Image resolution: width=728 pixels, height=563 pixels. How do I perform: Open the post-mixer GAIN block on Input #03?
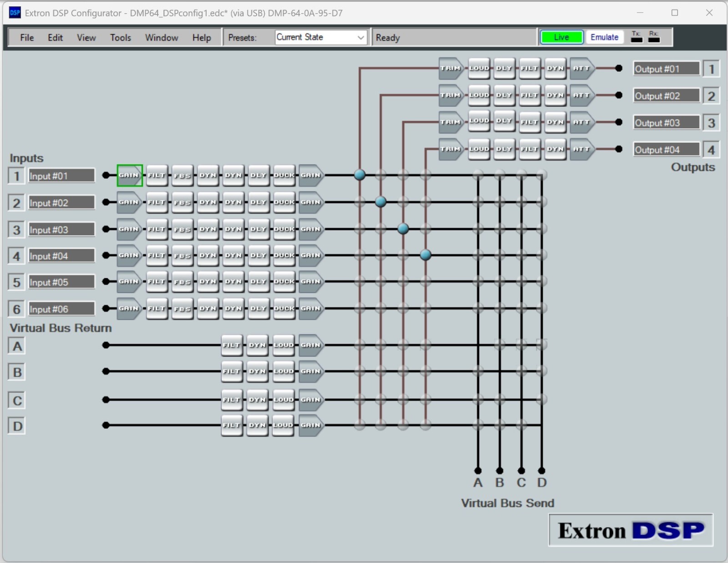tap(311, 229)
